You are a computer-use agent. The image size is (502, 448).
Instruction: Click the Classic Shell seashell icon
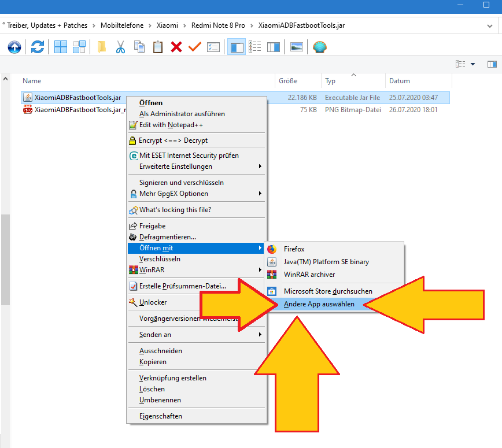coord(319,47)
